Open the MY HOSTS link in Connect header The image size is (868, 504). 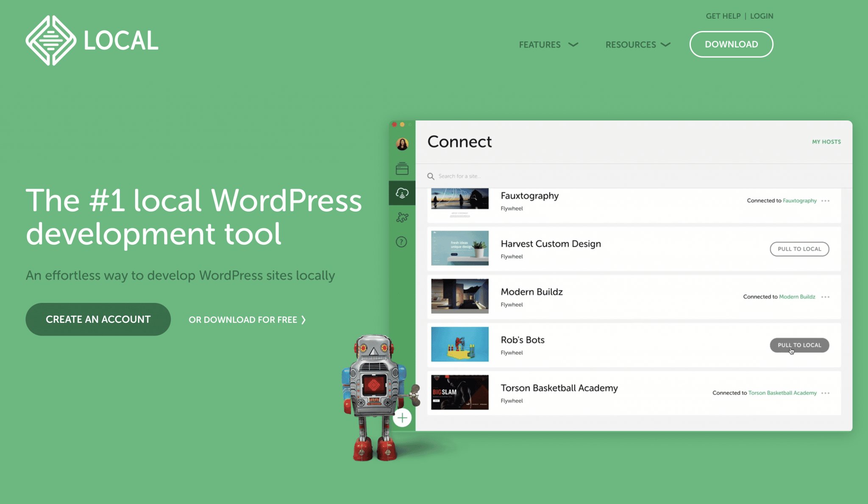point(826,142)
